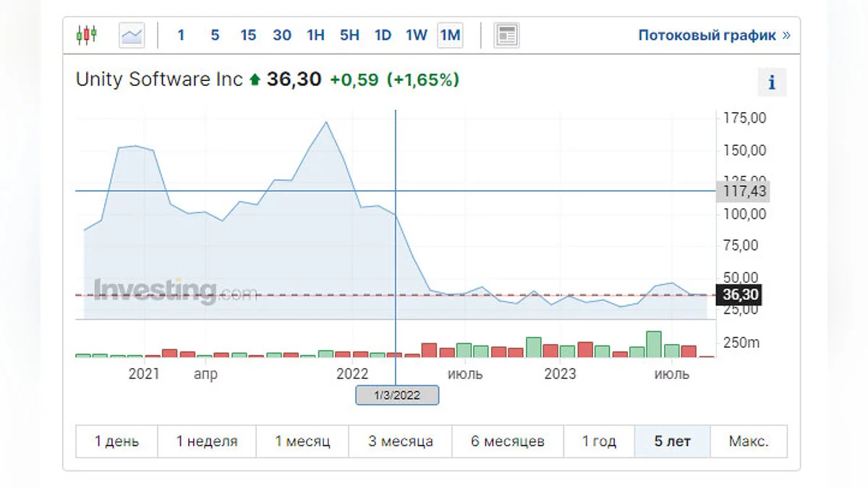Click the tallest green volume bar
The height and width of the screenshot is (488, 868).
point(654,344)
